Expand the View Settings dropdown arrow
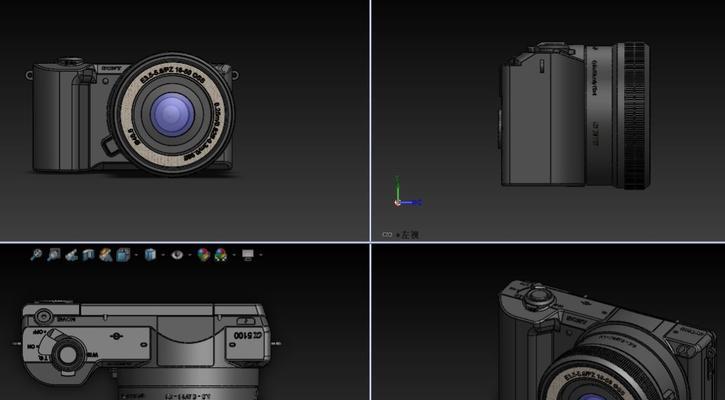Screen dimensions: 725x400 click(x=260, y=255)
